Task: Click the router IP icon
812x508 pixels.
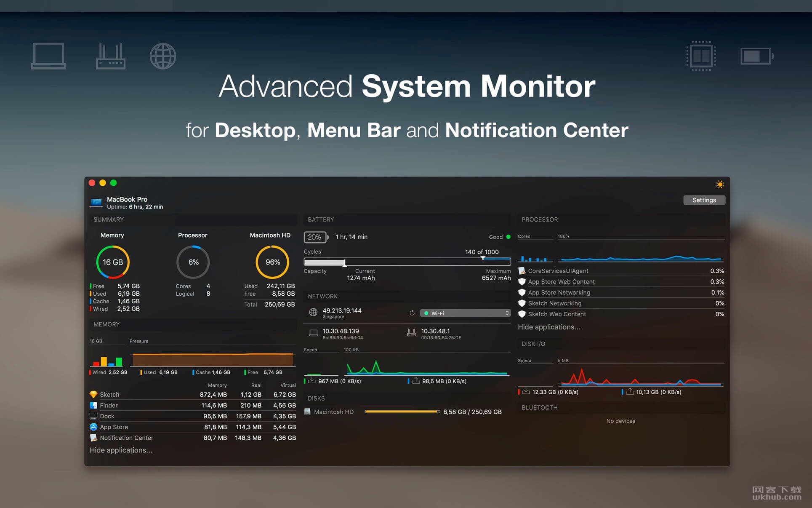Action: tap(411, 333)
